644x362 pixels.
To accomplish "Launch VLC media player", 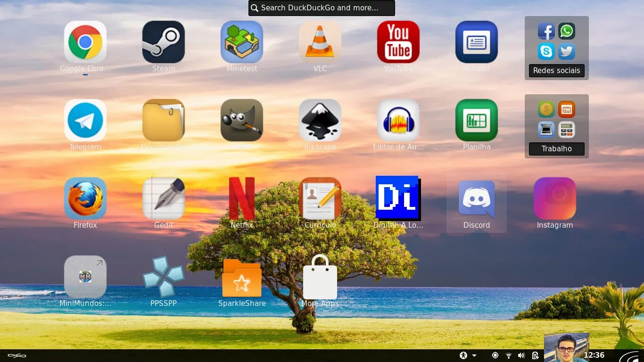I will click(320, 42).
